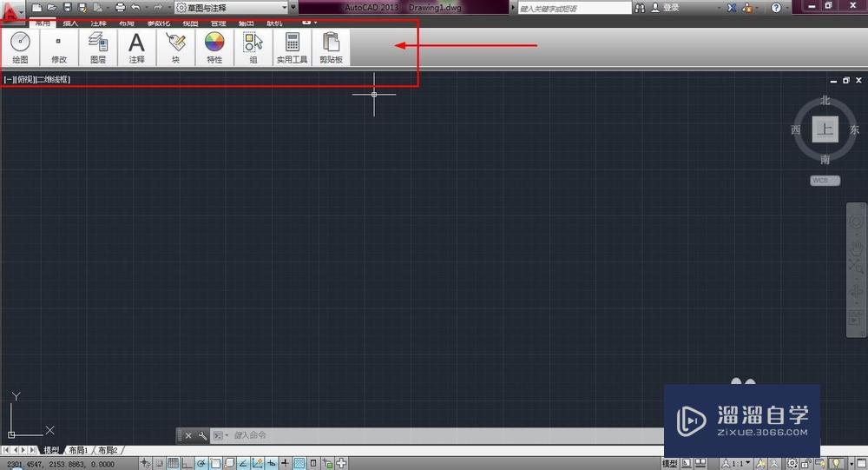
Task: Open the 1:1 annotation scale dropdown
Action: (736, 463)
